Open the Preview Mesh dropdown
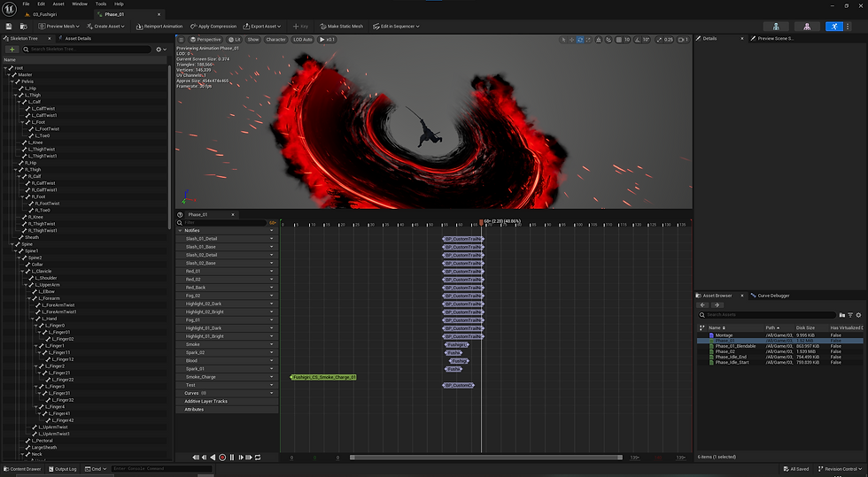Screen dimensions: 868x477 click(x=60, y=27)
